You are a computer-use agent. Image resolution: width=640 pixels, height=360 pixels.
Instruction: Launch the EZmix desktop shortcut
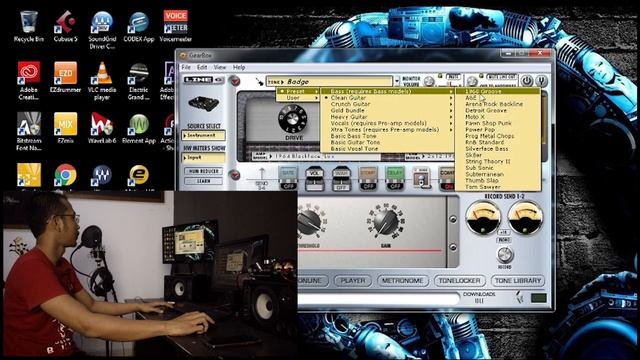(65, 127)
